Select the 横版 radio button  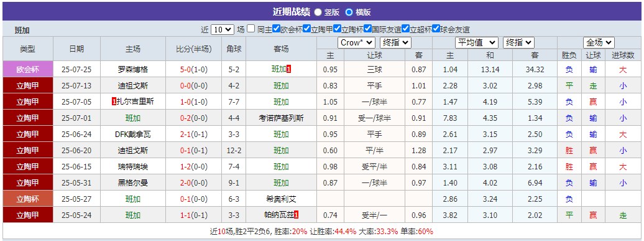tap(349, 12)
